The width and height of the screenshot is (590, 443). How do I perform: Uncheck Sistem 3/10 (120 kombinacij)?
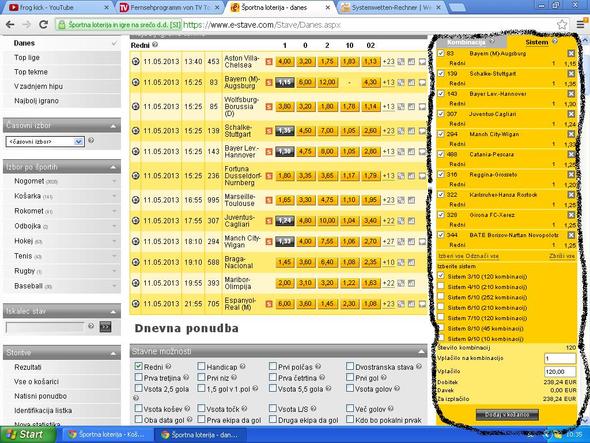[441, 276]
